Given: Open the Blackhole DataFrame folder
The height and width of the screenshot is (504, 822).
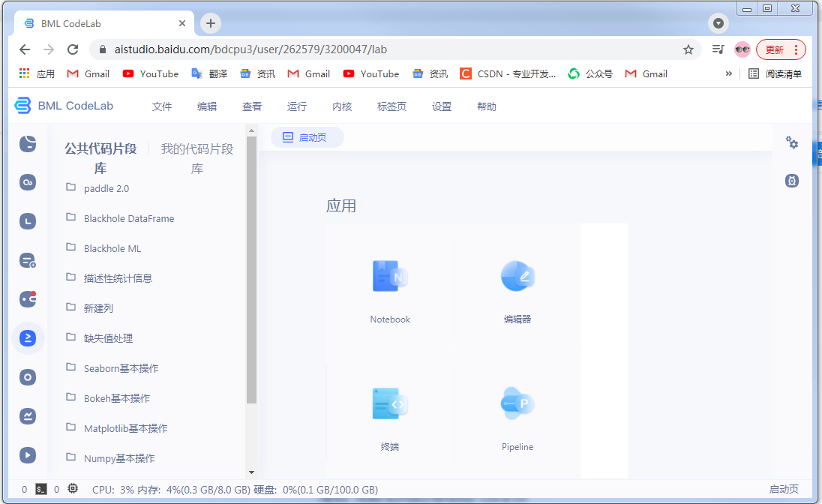Looking at the screenshot, I should (x=120, y=218).
